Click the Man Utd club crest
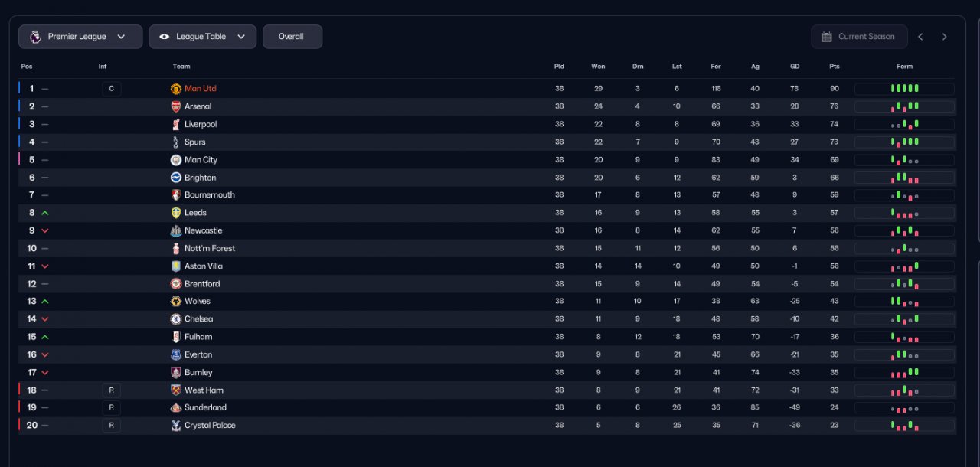The image size is (980, 467). click(x=175, y=89)
